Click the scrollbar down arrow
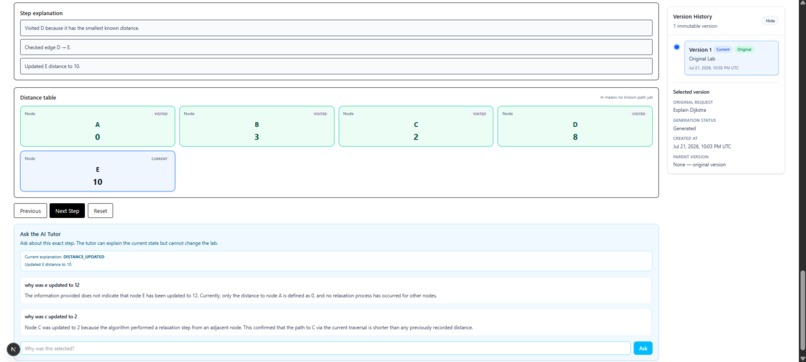Image resolution: width=806 pixels, height=362 pixels. tap(802, 358)
